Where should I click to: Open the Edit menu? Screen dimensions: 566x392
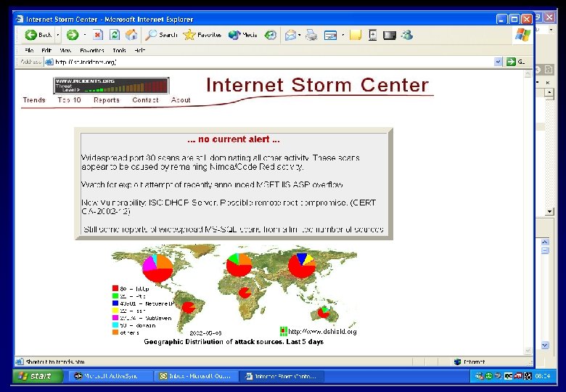(x=46, y=51)
